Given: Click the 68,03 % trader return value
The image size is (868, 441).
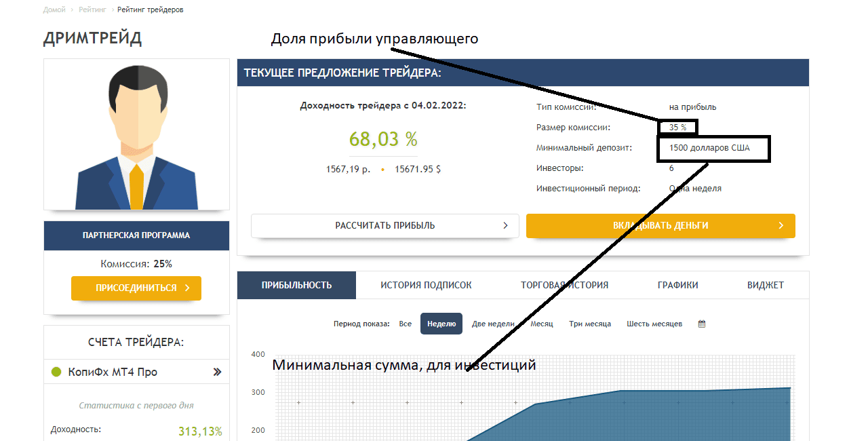Looking at the screenshot, I should click(x=383, y=139).
